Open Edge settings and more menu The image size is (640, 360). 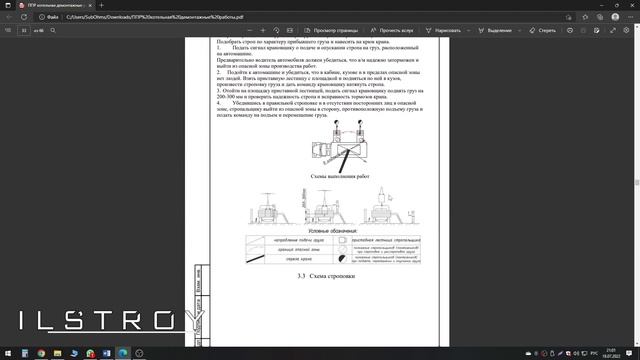tap(631, 17)
